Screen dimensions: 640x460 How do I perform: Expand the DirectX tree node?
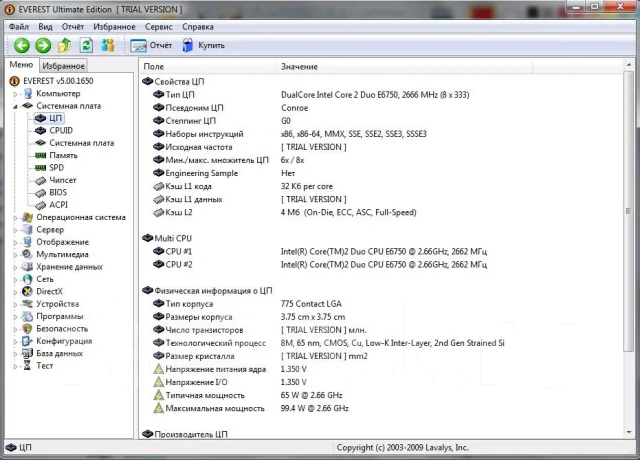15,291
